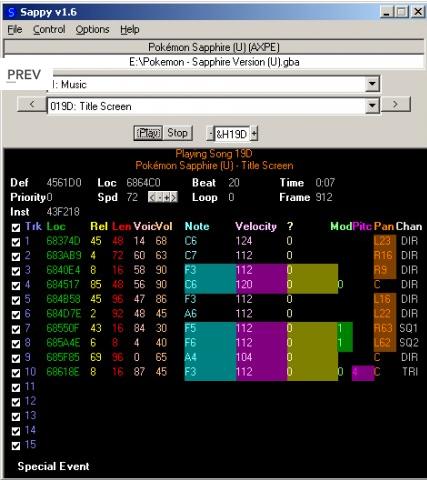This screenshot has width=427, height=480.
Task: Click the Stop button
Action: click(x=177, y=133)
